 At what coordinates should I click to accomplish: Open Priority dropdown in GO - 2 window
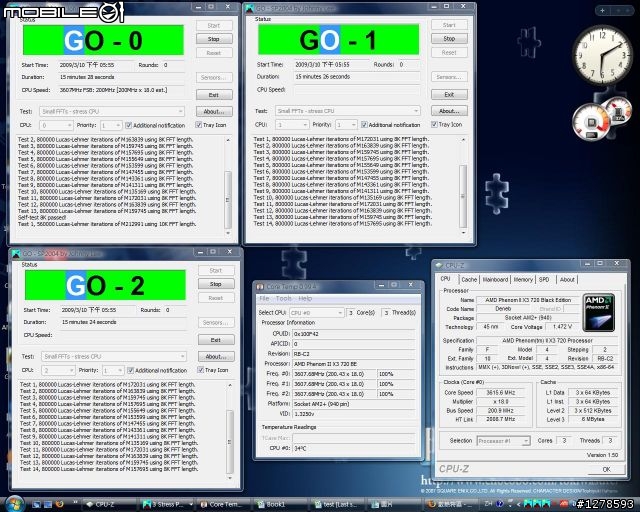point(113,370)
